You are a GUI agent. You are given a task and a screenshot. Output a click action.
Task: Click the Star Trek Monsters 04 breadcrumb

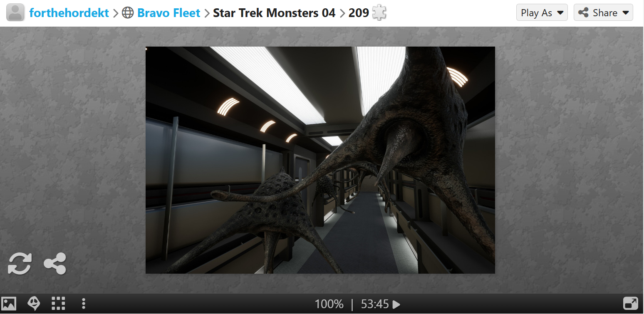(x=274, y=13)
